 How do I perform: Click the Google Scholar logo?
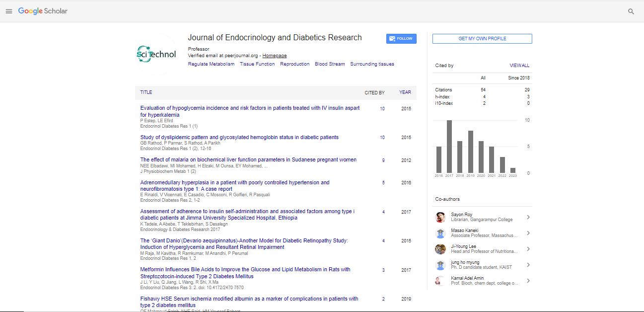[43, 11]
